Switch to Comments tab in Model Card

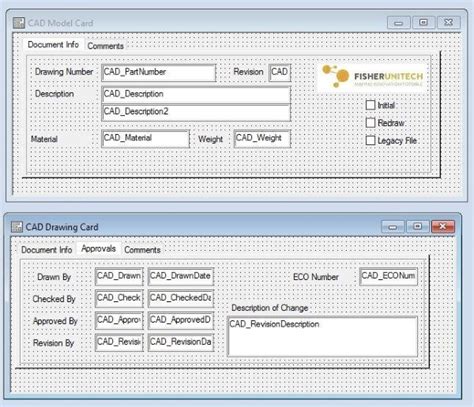click(x=105, y=46)
